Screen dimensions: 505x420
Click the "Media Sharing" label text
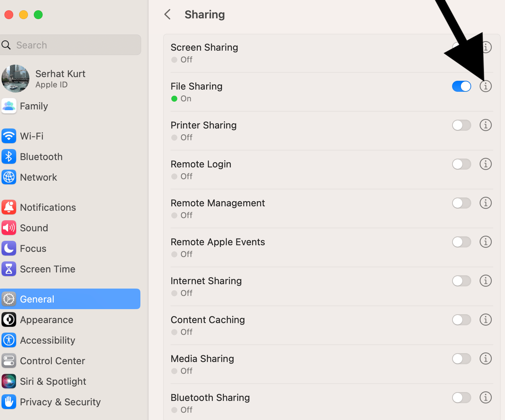pos(203,359)
